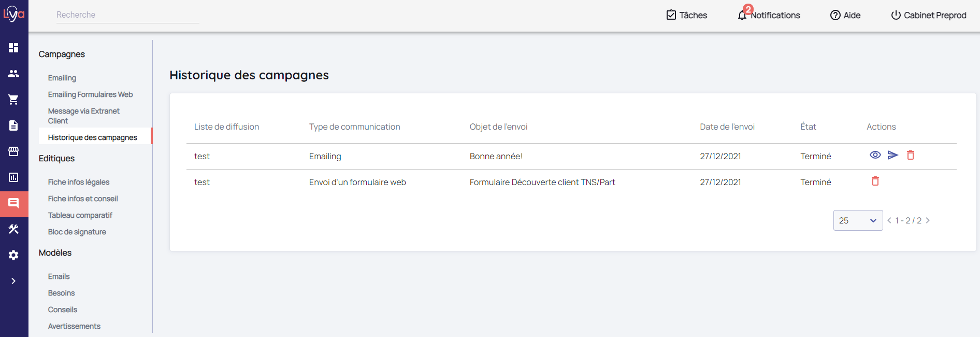Open the contacts people icon in the sidebar

point(13,74)
